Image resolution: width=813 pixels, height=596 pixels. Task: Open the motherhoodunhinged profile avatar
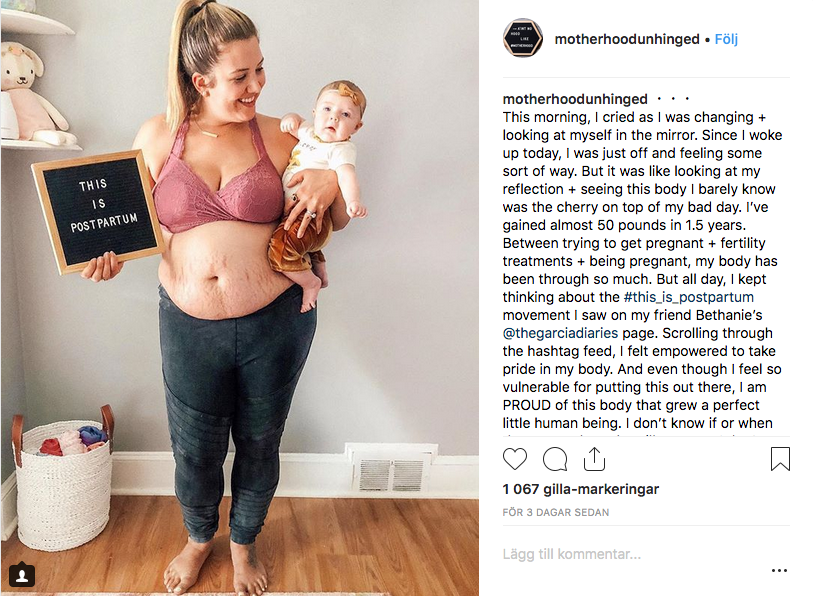tap(523, 38)
